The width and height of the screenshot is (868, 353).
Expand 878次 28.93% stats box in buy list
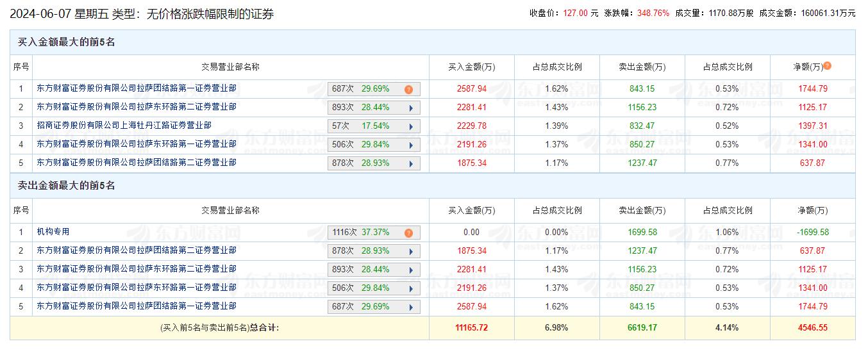pyautogui.click(x=374, y=163)
